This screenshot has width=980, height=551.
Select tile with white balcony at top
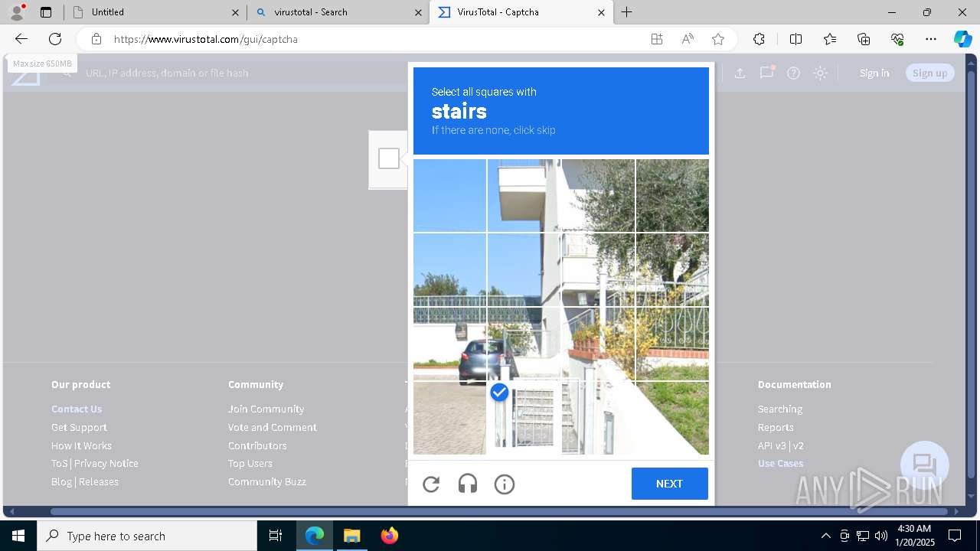524,195
